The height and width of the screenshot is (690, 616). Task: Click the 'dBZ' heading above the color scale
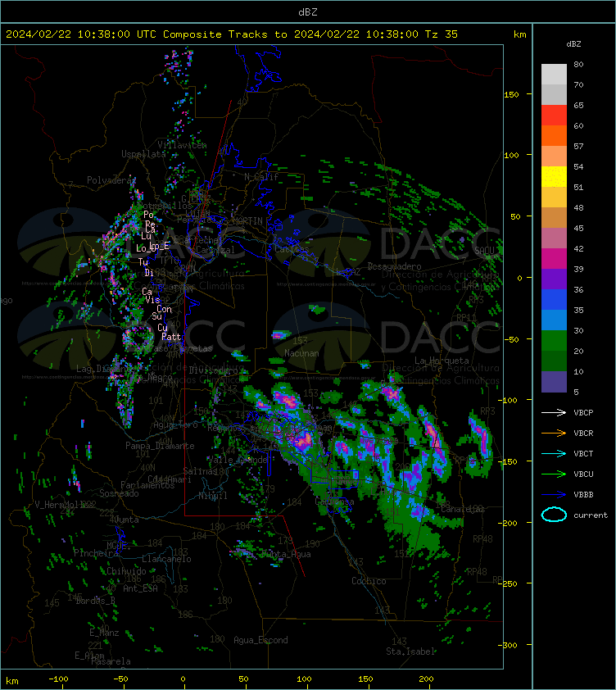click(x=573, y=44)
